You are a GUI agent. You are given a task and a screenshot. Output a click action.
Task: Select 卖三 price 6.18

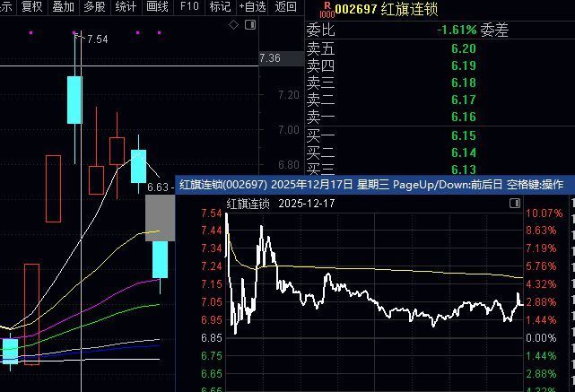click(464, 83)
